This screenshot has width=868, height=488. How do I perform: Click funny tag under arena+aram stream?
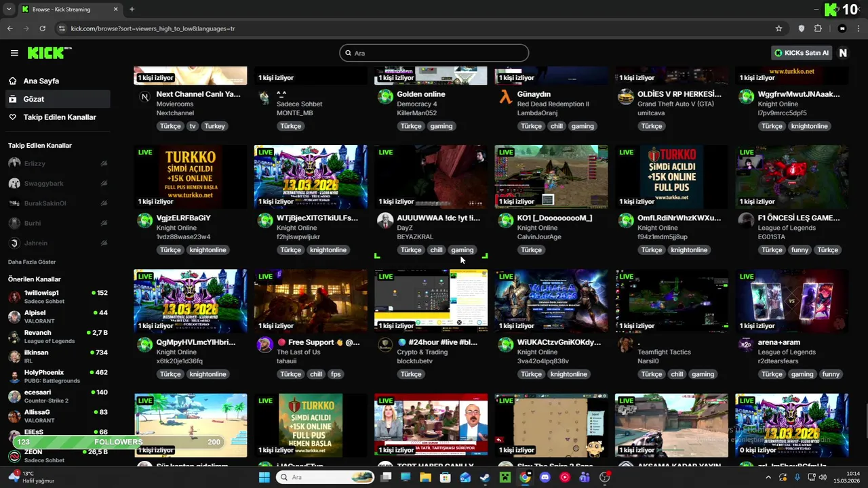(831, 374)
